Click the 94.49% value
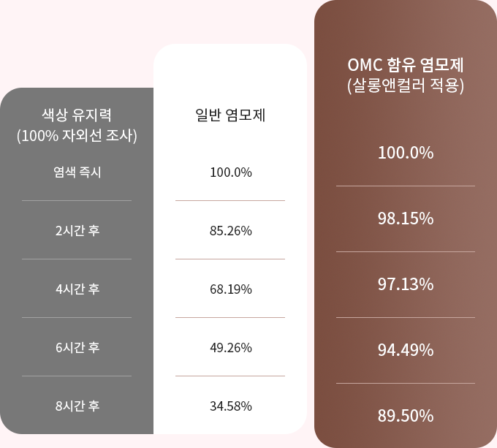497x448 pixels. 406,350
